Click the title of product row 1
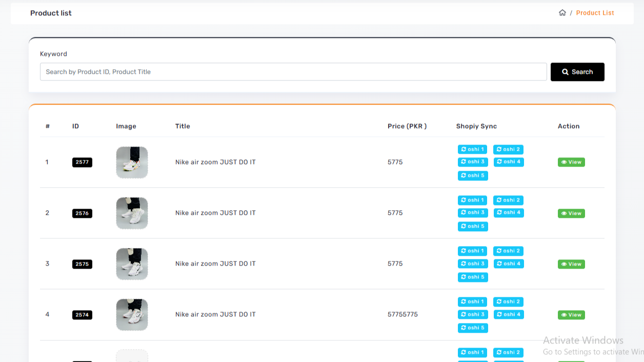Screen dimensions: 644x362 (x=215, y=162)
